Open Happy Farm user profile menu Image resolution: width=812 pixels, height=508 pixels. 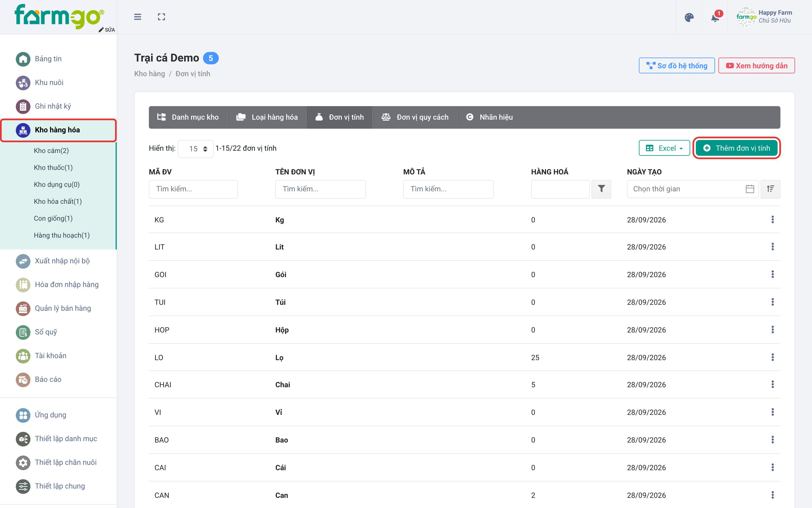point(764,17)
